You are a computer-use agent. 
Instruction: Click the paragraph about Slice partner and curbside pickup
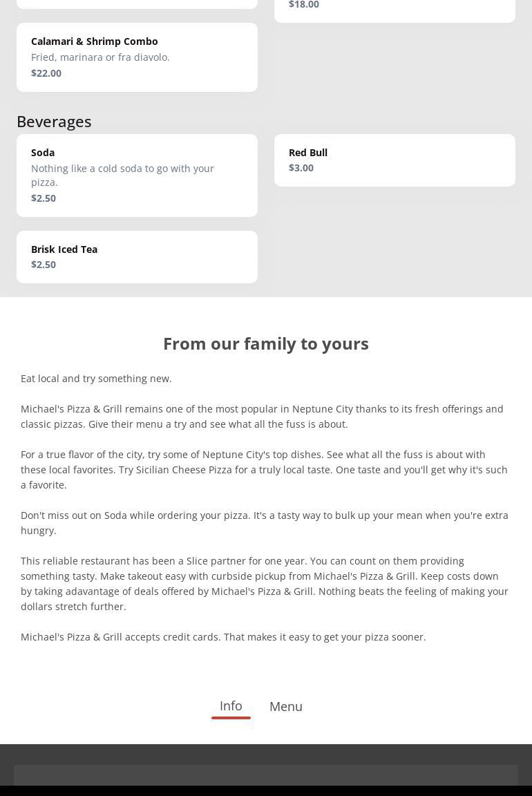pyautogui.click(x=264, y=584)
